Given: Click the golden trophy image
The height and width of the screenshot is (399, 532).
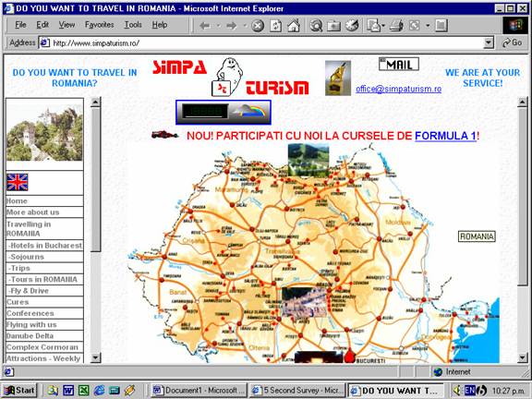Looking at the screenshot, I should tap(338, 78).
